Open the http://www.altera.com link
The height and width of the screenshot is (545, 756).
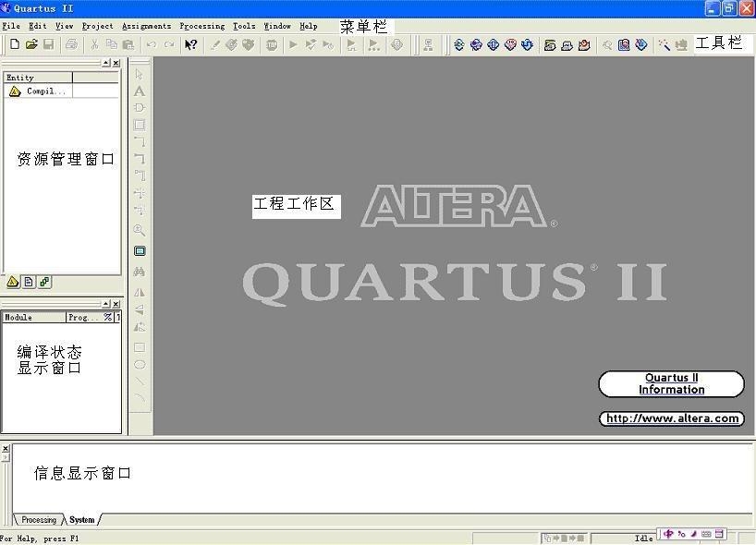pos(672,418)
